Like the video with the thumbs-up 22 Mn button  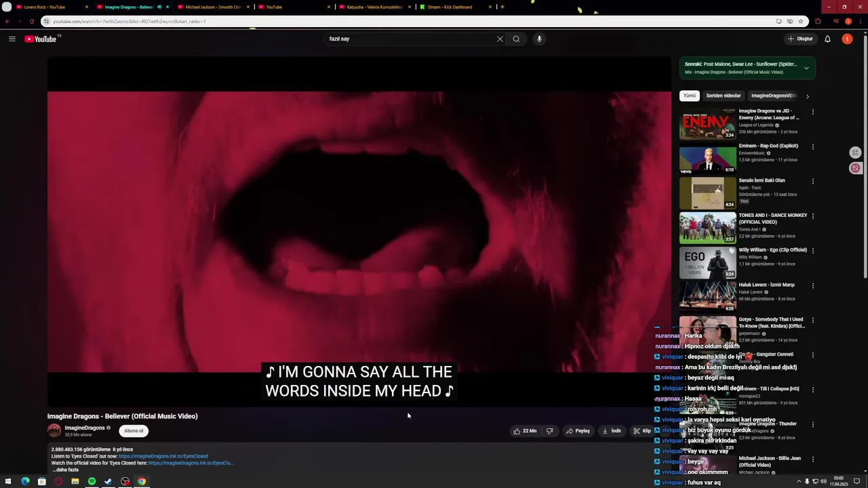pos(525,430)
